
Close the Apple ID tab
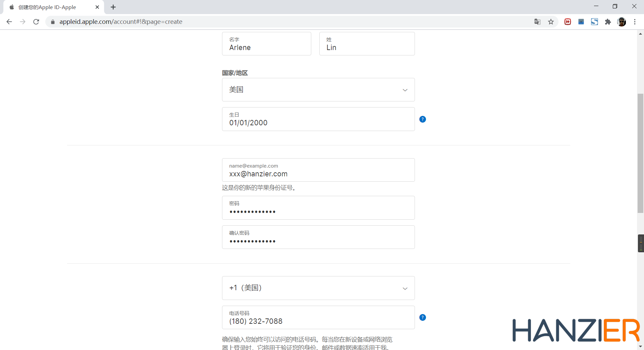[x=97, y=7]
